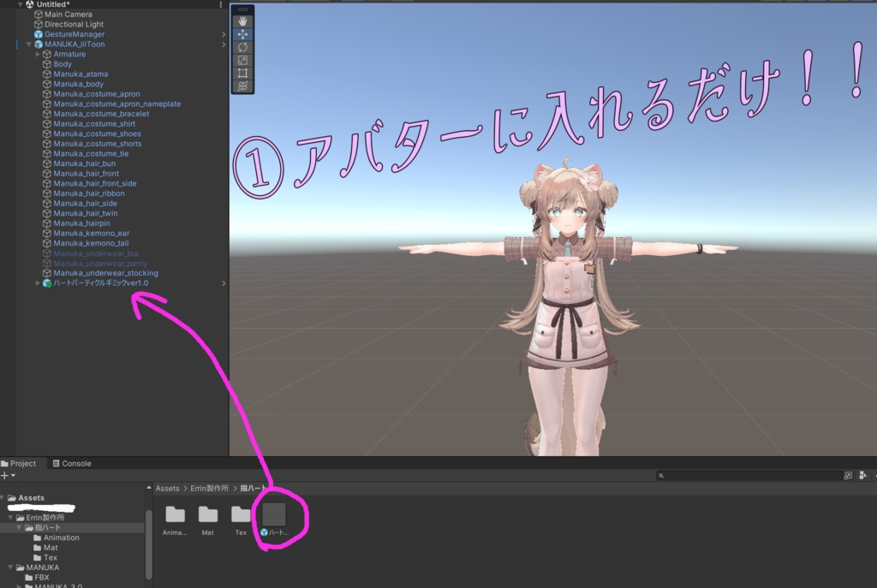Select the Move tool in scene toolbar

(x=242, y=34)
